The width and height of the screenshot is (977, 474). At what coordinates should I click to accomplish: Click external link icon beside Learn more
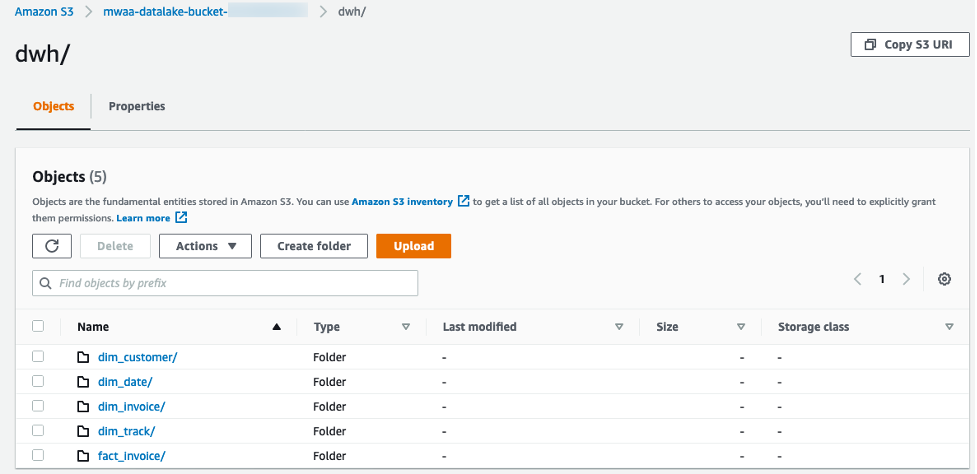point(181,217)
